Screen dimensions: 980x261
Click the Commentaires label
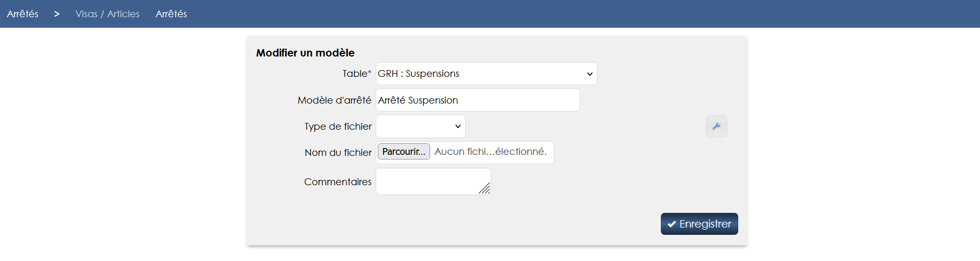coord(337,181)
